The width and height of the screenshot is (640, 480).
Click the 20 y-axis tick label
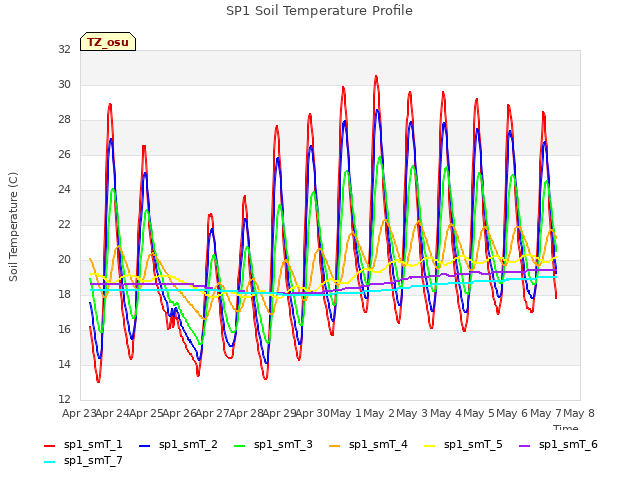(x=64, y=260)
